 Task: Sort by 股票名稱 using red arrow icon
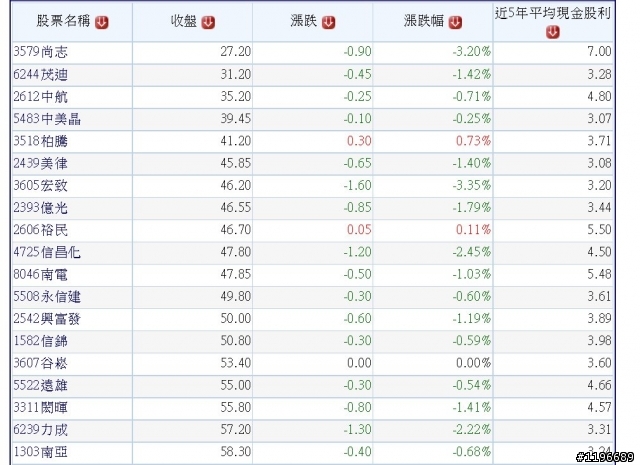pos(102,22)
